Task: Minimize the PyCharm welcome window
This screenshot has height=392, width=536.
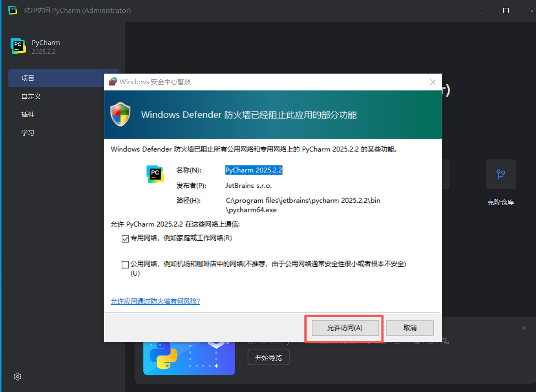Action: point(481,11)
